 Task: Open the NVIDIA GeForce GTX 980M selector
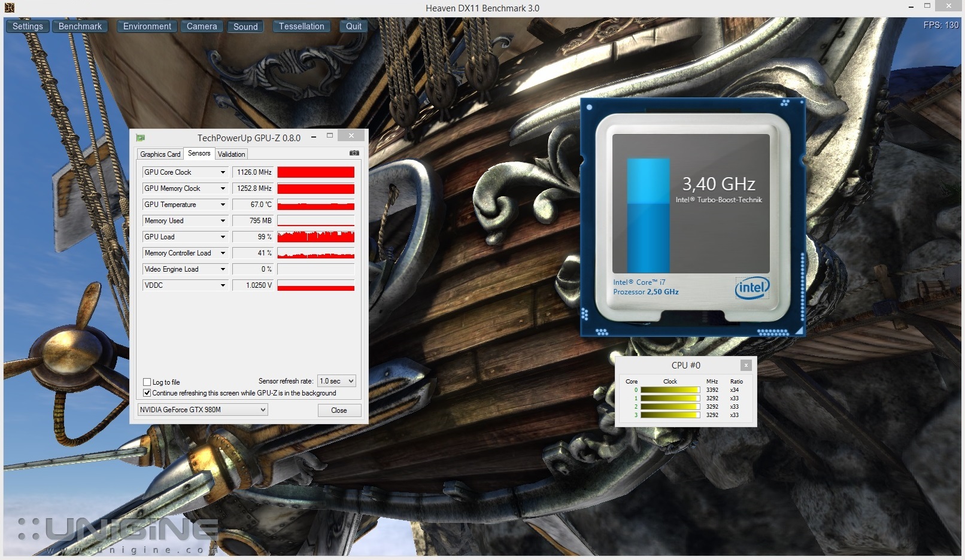click(202, 410)
